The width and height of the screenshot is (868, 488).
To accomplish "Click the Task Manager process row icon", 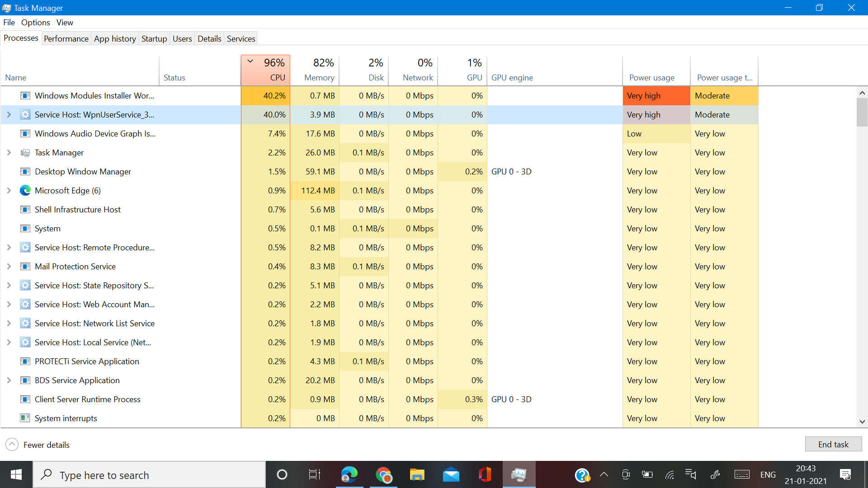I will click(25, 153).
